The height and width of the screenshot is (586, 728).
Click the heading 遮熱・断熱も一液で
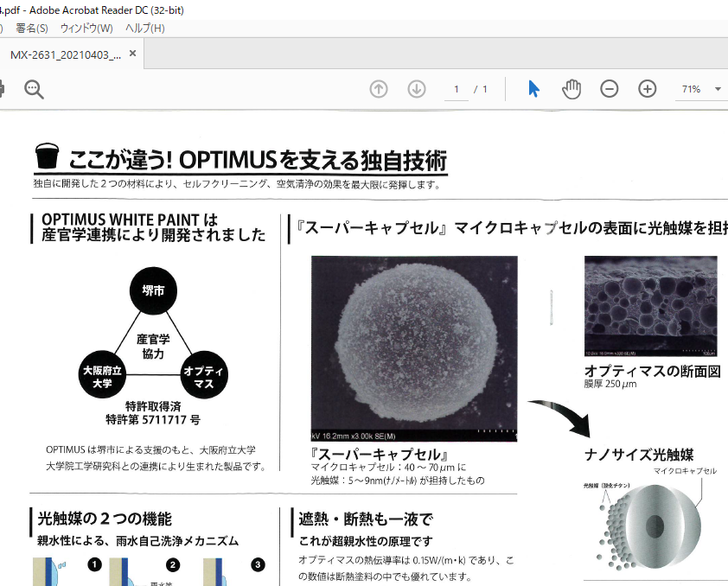366,519
